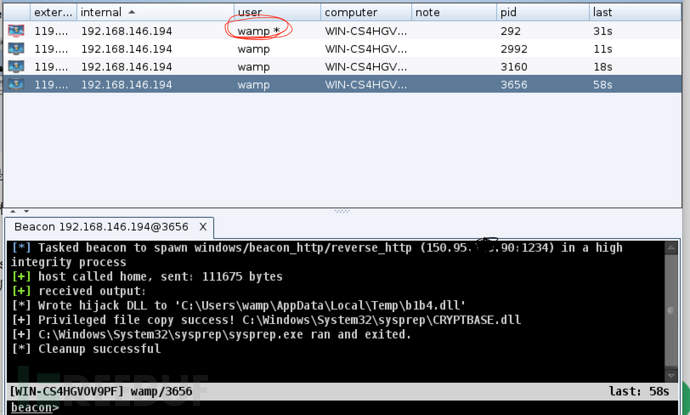690x415 pixels.
Task: Focus the beacon> command input
Action: (343, 408)
